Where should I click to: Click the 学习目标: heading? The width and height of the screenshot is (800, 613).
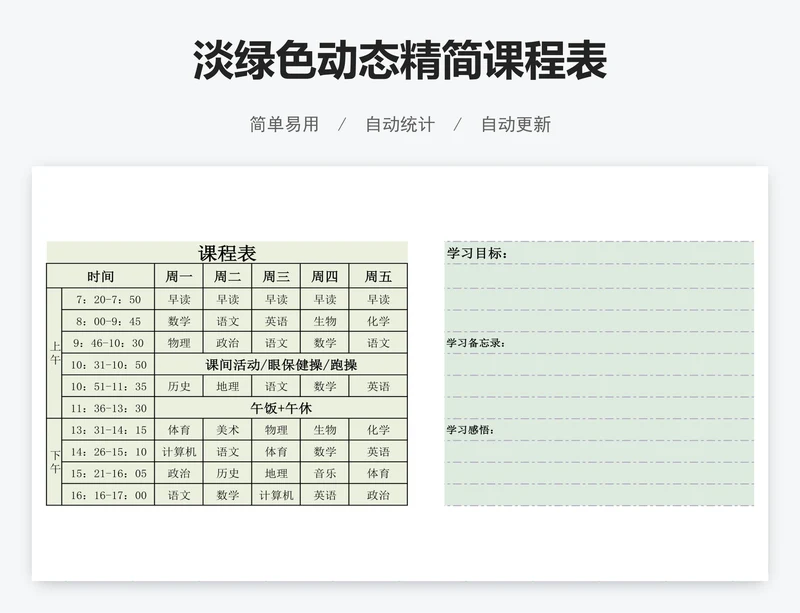click(x=477, y=253)
